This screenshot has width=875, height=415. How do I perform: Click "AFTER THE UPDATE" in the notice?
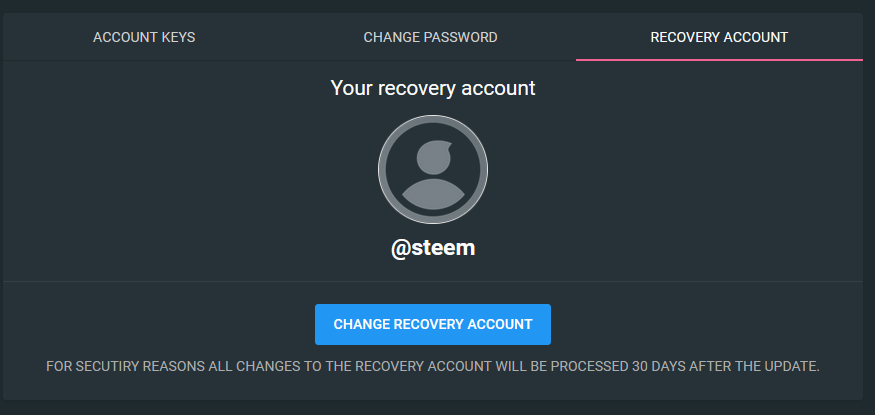pyautogui.click(x=761, y=366)
